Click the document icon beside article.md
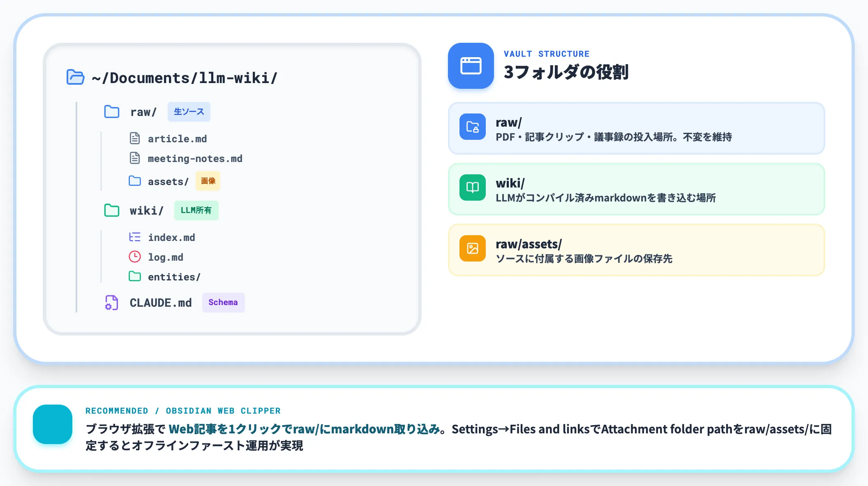The height and width of the screenshot is (486, 868). click(135, 138)
